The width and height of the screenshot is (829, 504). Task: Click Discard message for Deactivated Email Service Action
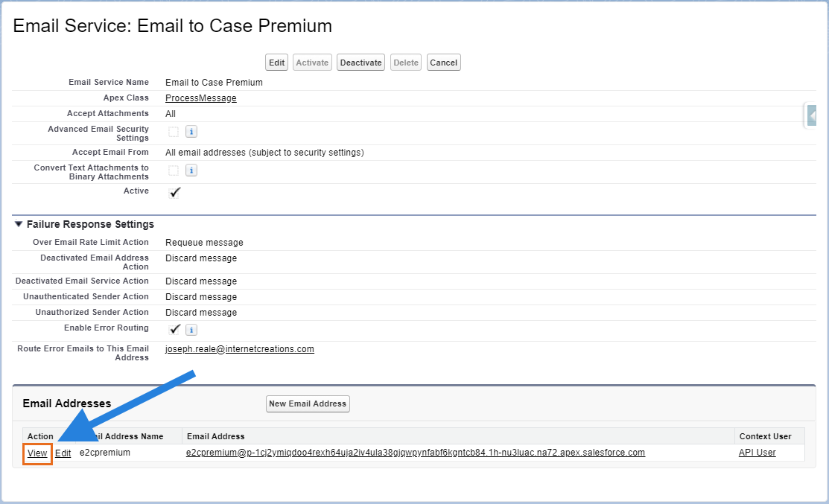click(x=201, y=281)
